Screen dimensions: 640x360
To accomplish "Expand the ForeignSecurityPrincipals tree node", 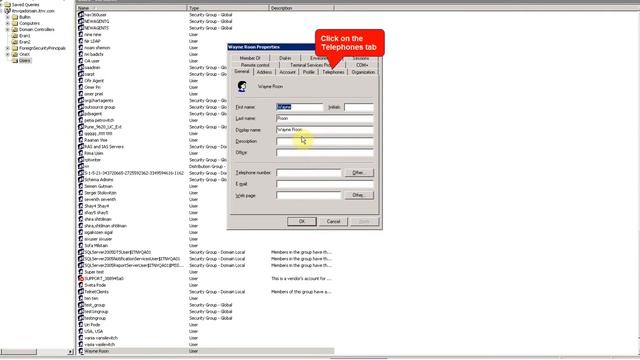I will click(x=7, y=48).
